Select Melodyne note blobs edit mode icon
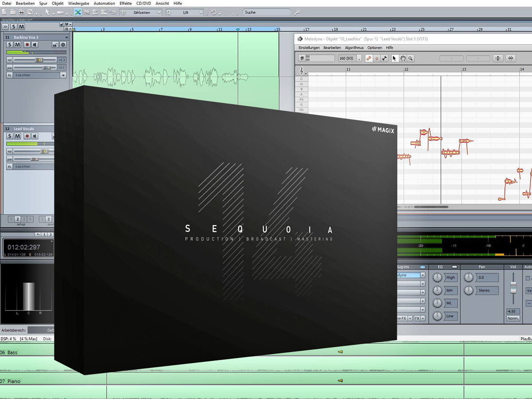The image size is (532, 399). (x=369, y=58)
